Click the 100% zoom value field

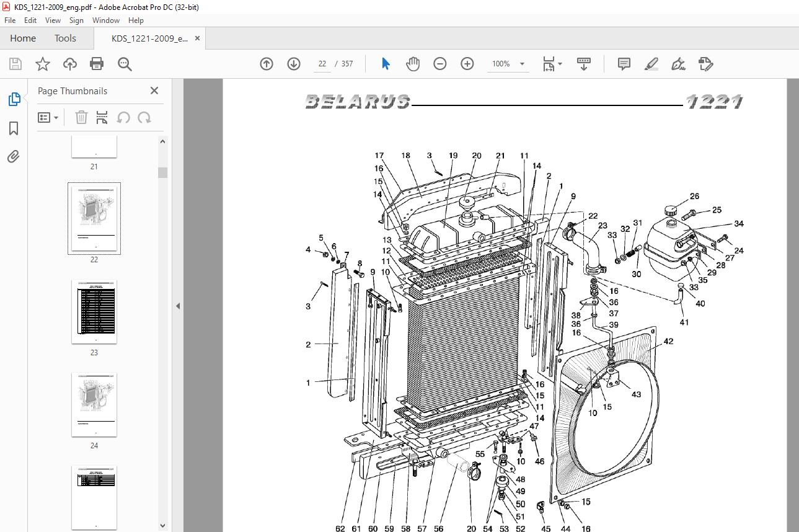(501, 64)
